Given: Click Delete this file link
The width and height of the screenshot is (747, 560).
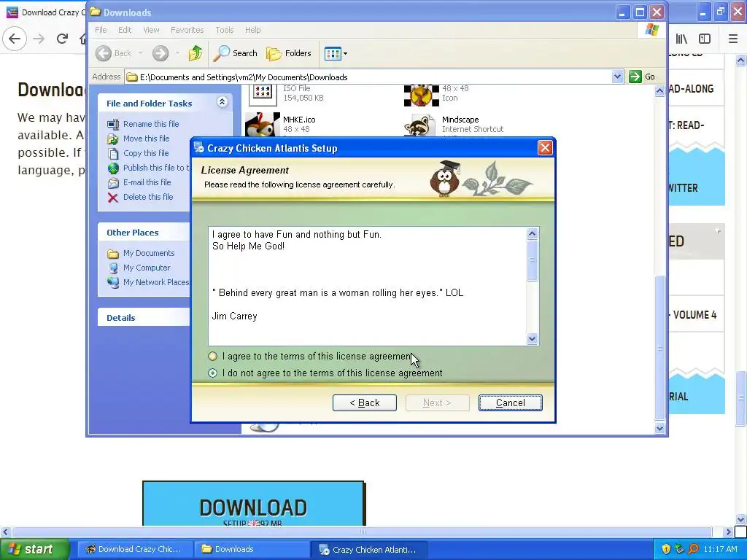Looking at the screenshot, I should (148, 197).
